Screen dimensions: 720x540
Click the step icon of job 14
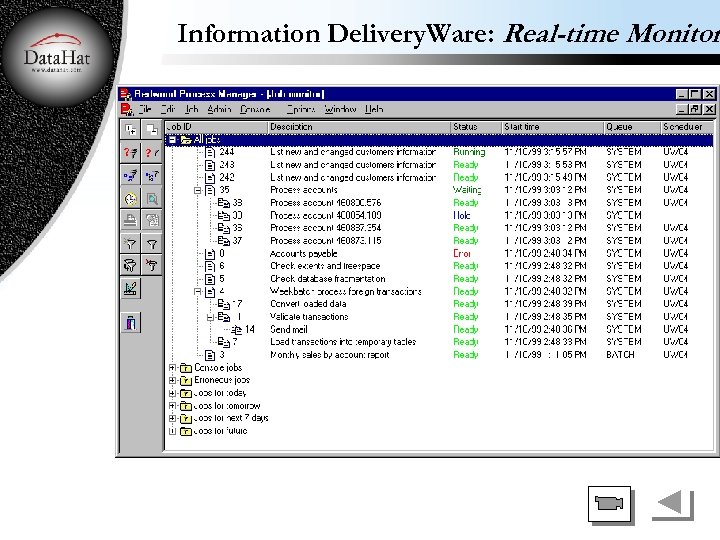click(236, 330)
